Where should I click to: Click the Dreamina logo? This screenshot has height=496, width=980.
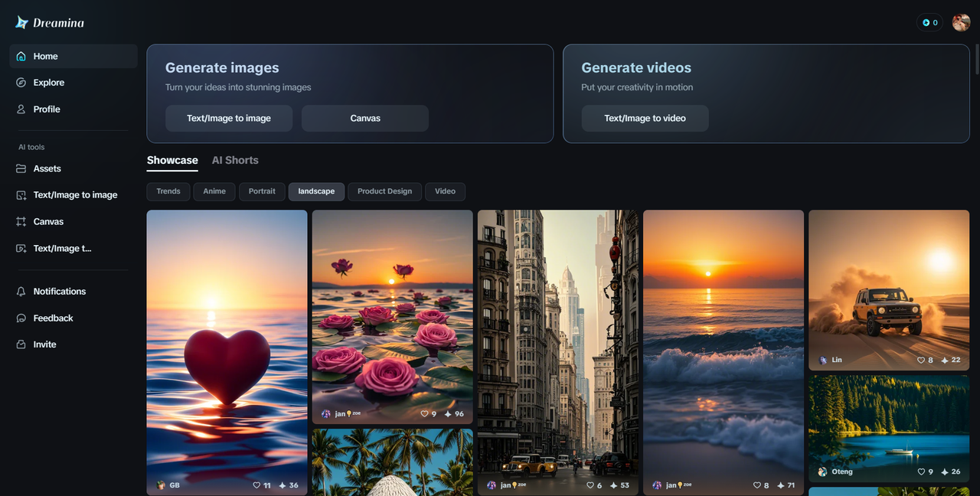pos(50,22)
